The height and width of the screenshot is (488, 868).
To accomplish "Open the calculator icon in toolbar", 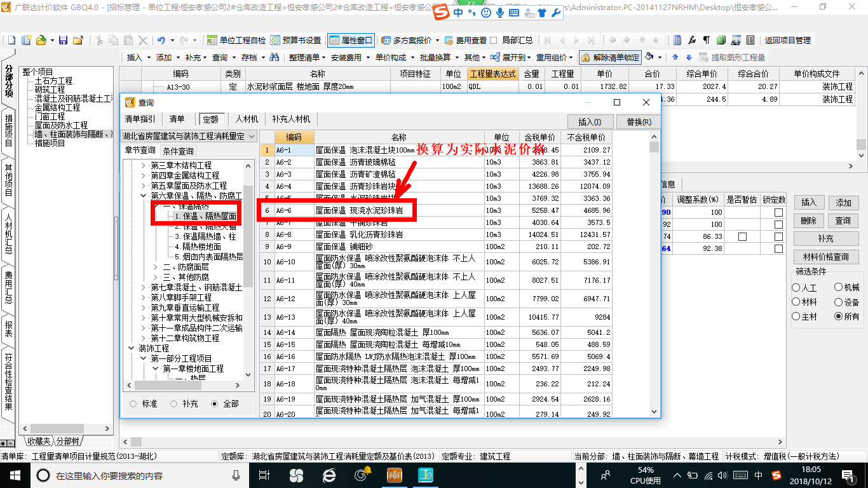I will tap(677, 40).
